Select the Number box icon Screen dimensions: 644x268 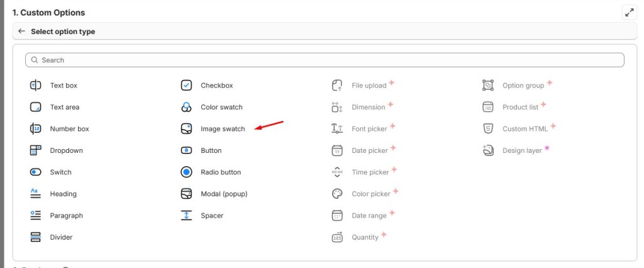pos(36,129)
